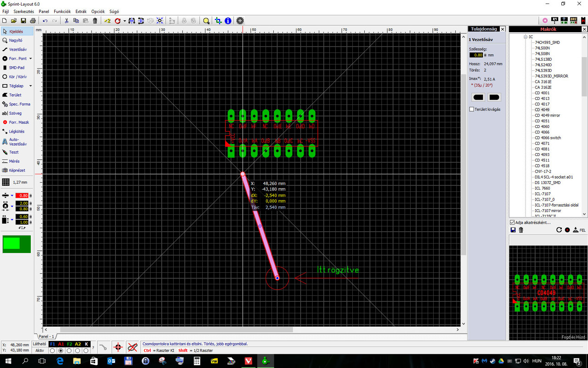Open the Calculator from the Windows taskbar
Viewport: 588px width, 368px height.
(x=197, y=361)
